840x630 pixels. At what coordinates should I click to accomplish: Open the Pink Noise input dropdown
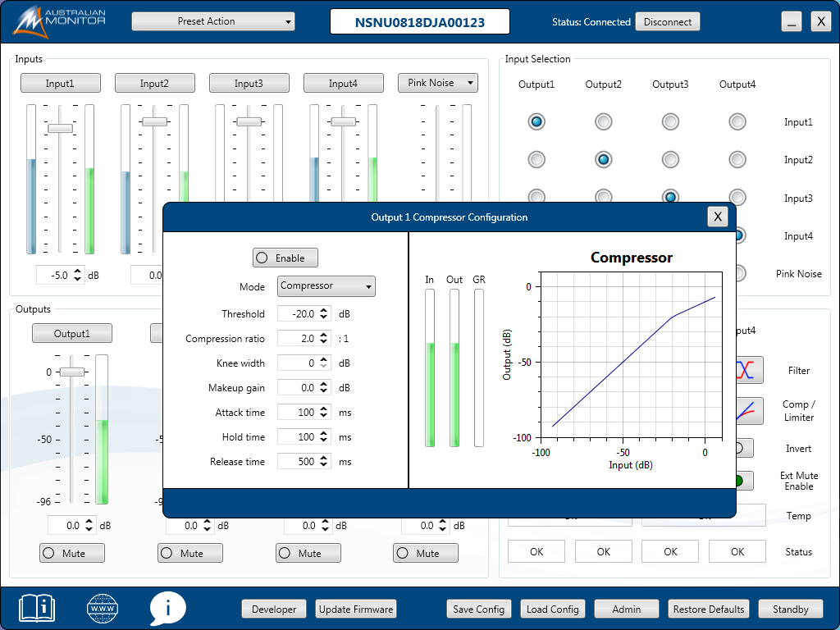point(437,83)
